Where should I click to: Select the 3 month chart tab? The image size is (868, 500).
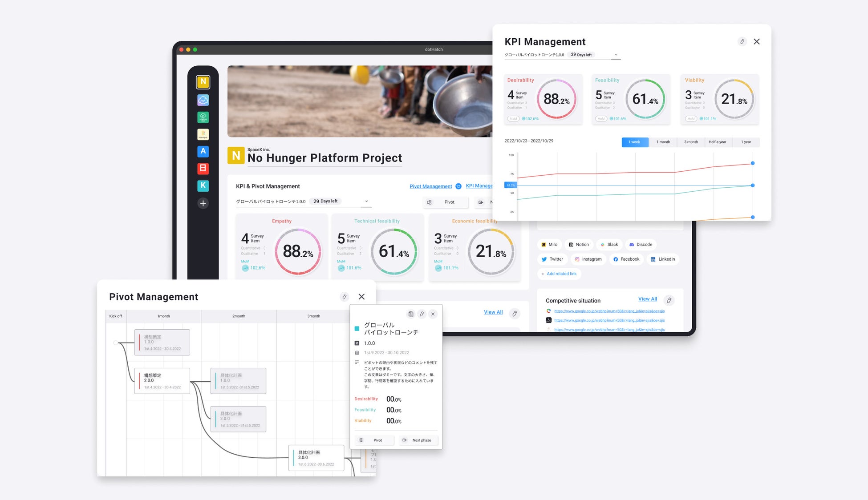(x=691, y=142)
